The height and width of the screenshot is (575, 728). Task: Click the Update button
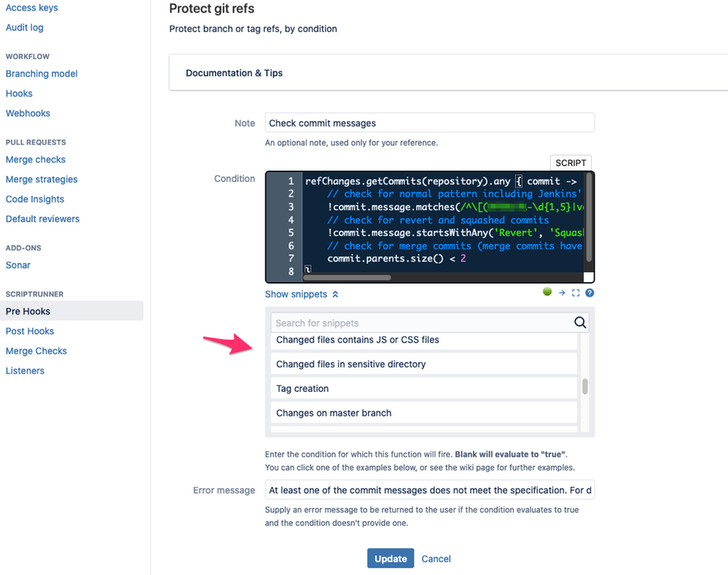click(391, 558)
